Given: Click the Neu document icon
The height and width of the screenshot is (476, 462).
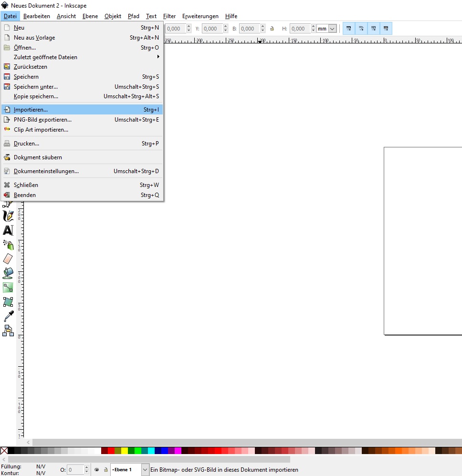Looking at the screenshot, I should point(7,28).
